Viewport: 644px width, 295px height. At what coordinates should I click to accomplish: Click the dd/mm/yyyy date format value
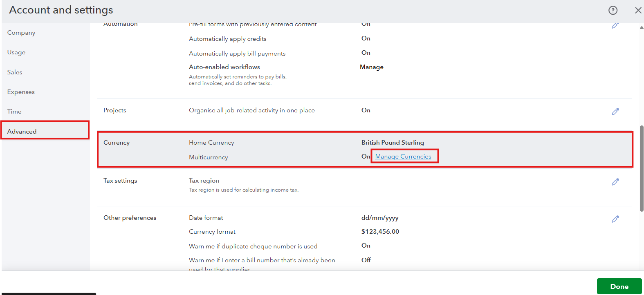tap(379, 218)
